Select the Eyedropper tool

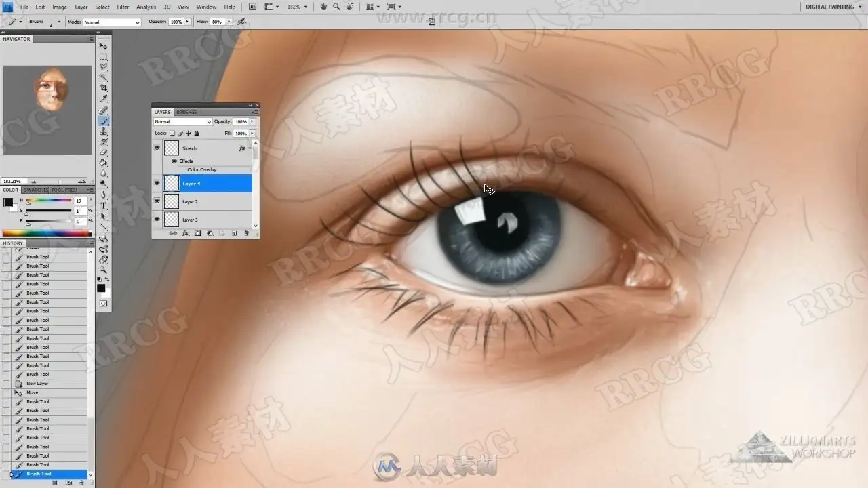(104, 99)
